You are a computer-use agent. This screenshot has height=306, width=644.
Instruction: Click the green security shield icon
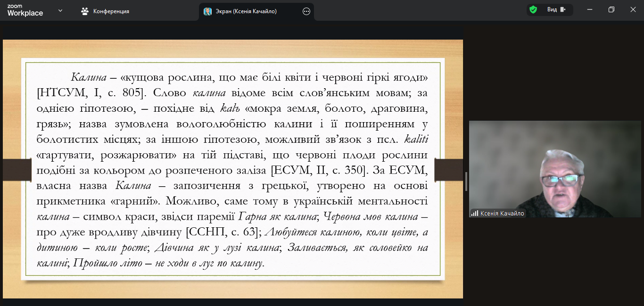533,9
